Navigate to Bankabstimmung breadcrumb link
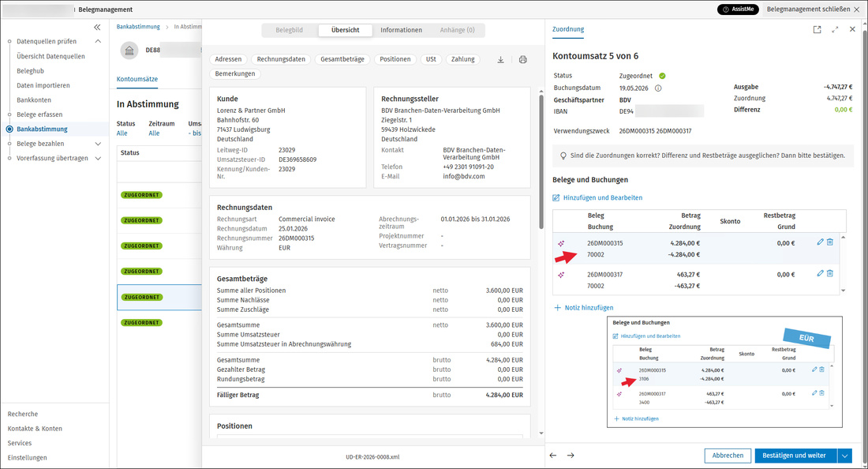 click(x=138, y=27)
